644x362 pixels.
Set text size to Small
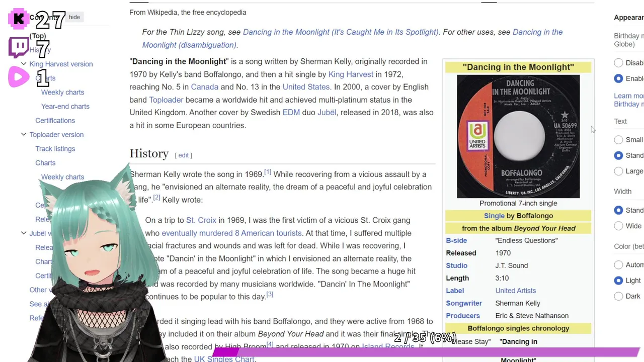click(x=618, y=140)
